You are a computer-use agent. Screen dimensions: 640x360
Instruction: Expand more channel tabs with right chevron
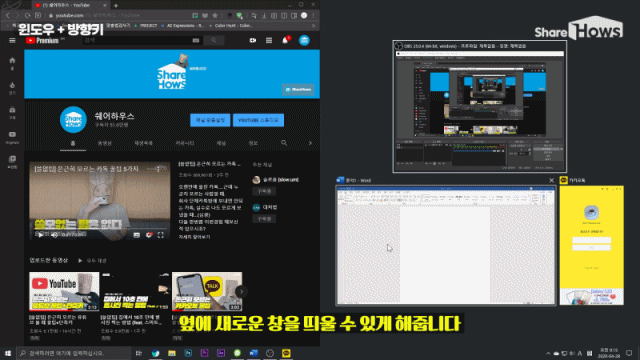click(310, 143)
